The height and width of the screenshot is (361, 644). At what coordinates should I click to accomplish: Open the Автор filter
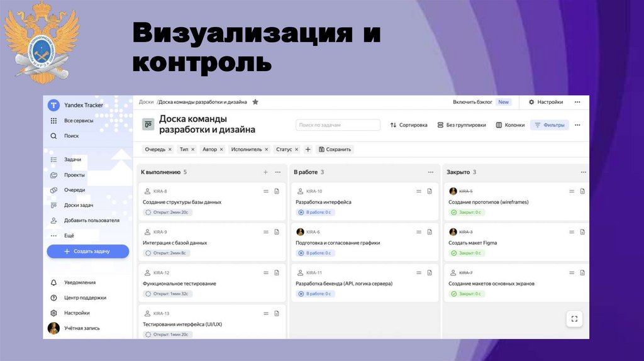(x=209, y=150)
